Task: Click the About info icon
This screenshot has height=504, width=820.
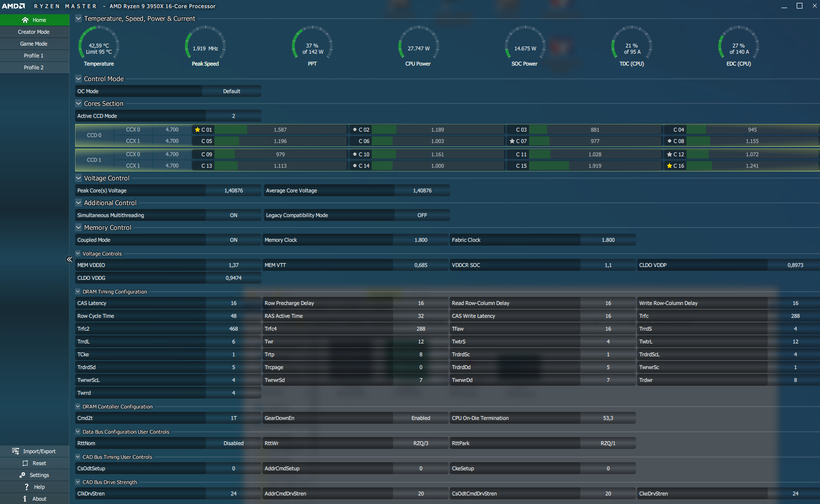Action: [25, 499]
